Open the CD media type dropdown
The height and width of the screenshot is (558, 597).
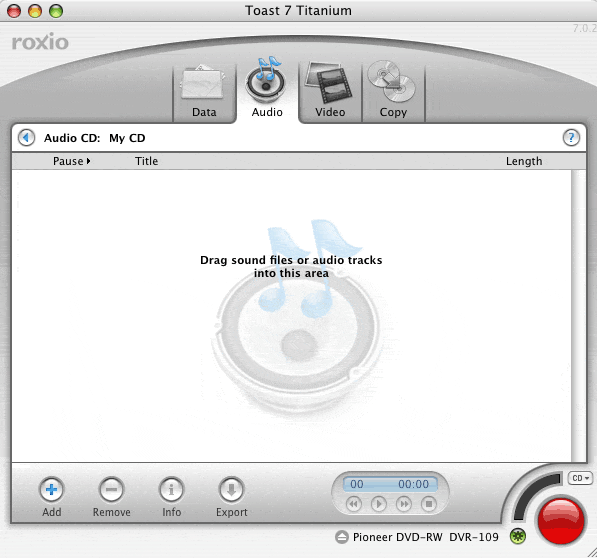point(580,478)
